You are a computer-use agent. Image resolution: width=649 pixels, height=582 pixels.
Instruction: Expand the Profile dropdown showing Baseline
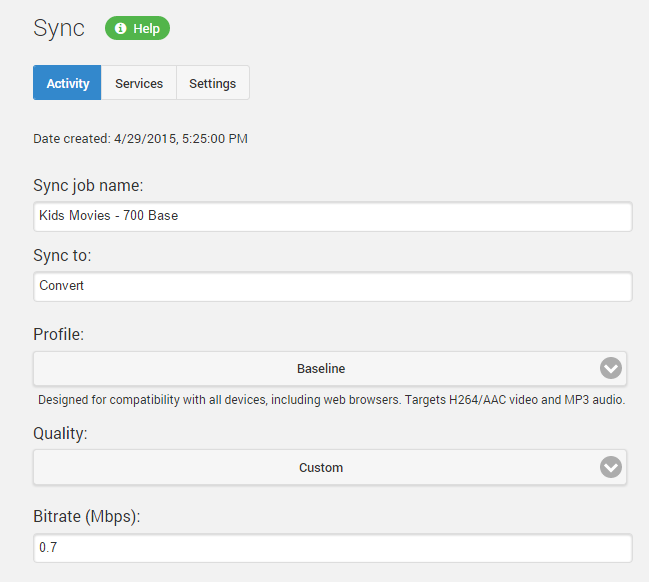(x=321, y=368)
